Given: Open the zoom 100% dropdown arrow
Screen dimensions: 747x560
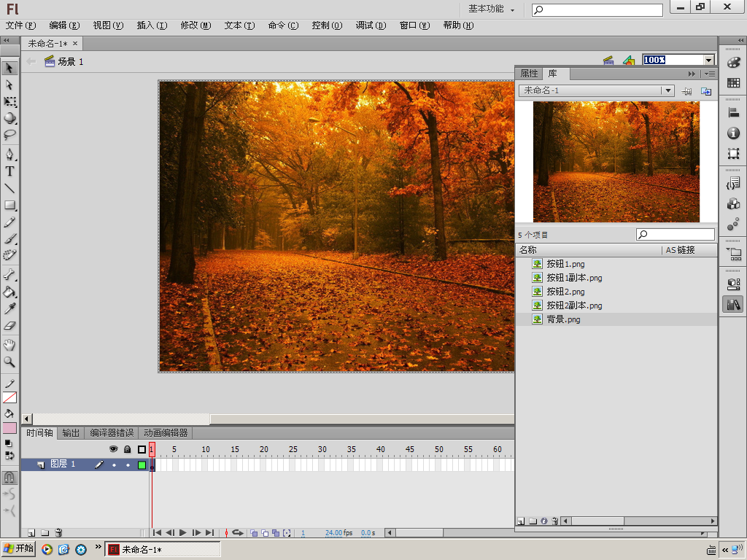Looking at the screenshot, I should click(x=709, y=60).
